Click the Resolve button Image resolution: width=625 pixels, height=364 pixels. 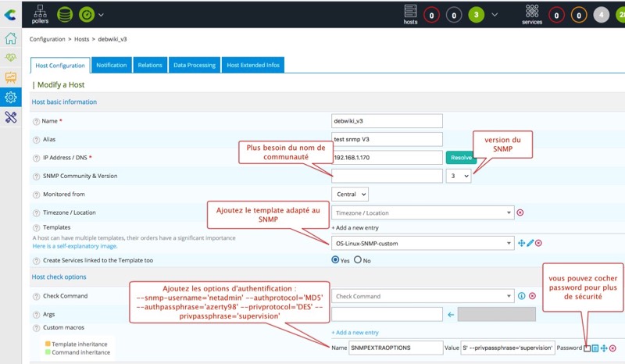point(461,157)
